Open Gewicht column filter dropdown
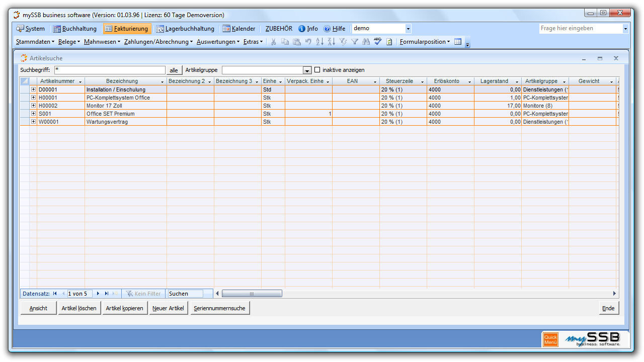 click(x=611, y=81)
